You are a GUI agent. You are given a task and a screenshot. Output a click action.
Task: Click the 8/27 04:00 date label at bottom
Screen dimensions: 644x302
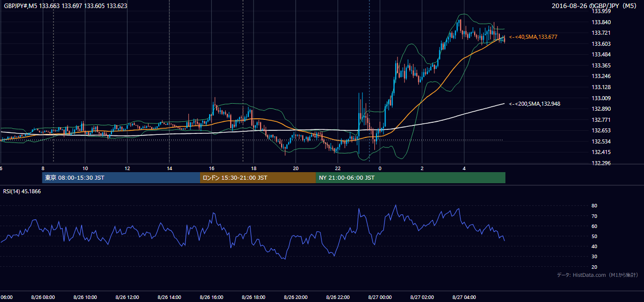coord(464,297)
